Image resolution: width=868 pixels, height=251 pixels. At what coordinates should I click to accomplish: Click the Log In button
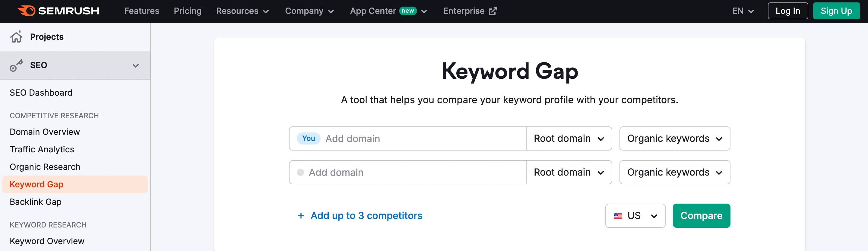[788, 11]
